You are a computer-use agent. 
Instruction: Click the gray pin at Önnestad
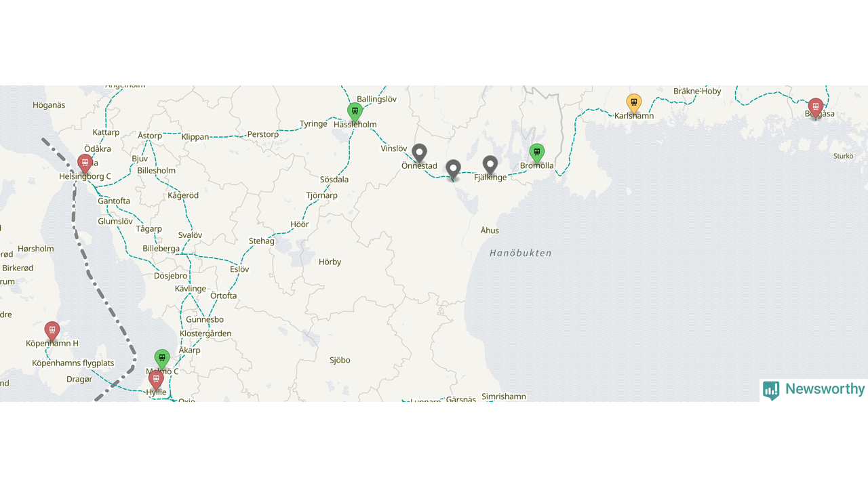420,153
